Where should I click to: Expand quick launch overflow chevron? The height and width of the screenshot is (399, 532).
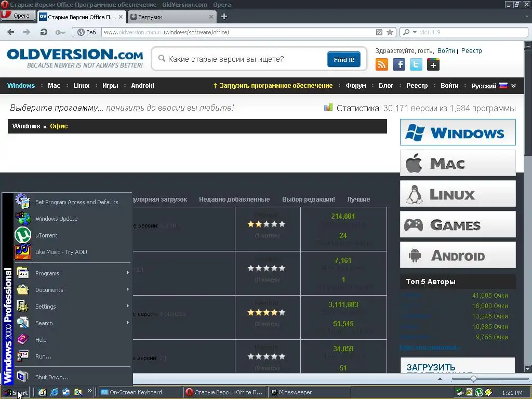click(x=89, y=391)
